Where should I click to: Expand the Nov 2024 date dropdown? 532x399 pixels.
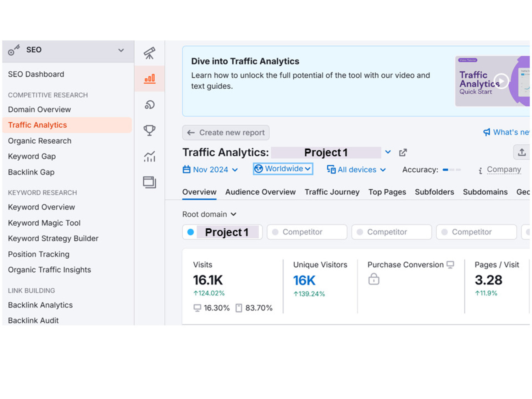(x=210, y=170)
